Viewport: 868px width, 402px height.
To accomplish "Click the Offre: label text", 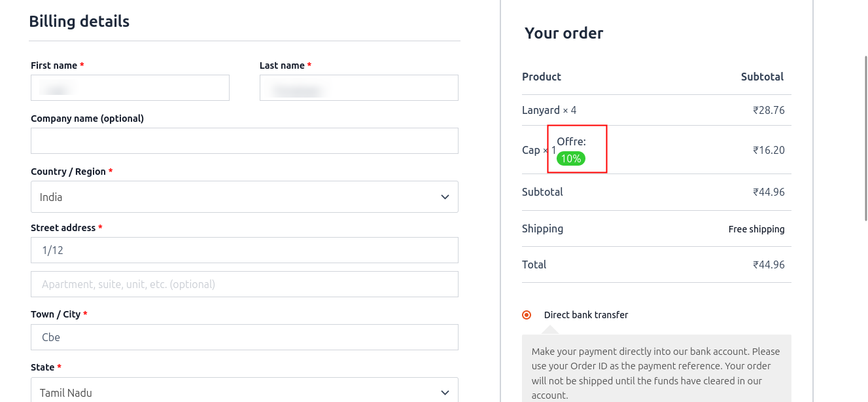I will [571, 141].
